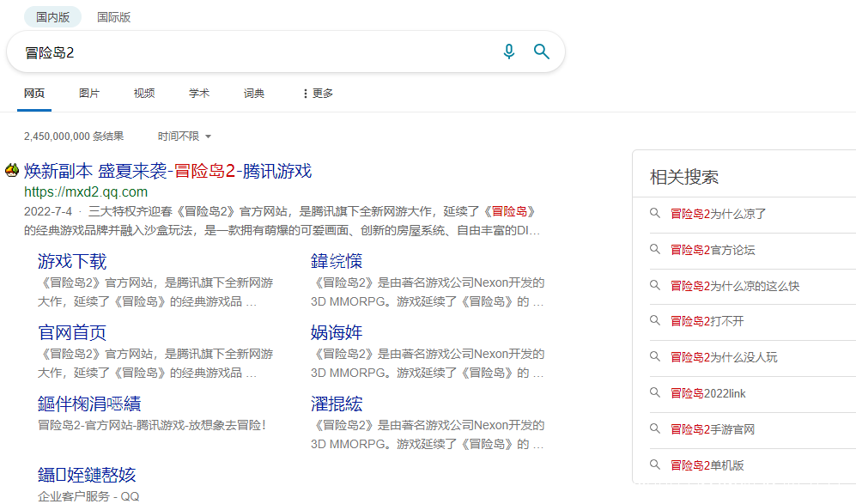Click the magnifying glass search button
The height and width of the screenshot is (504, 856).
[542, 52]
